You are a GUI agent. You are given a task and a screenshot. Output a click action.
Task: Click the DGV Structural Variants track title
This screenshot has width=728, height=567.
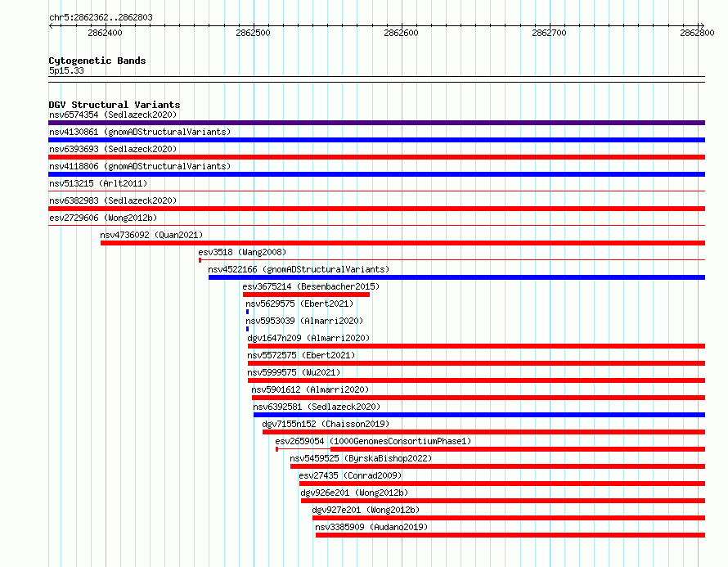coord(115,105)
